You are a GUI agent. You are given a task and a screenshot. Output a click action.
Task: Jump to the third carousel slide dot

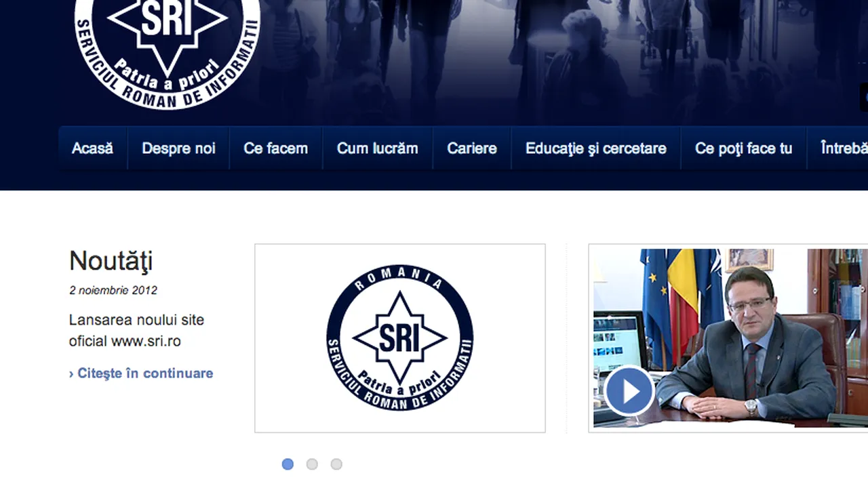(x=336, y=464)
